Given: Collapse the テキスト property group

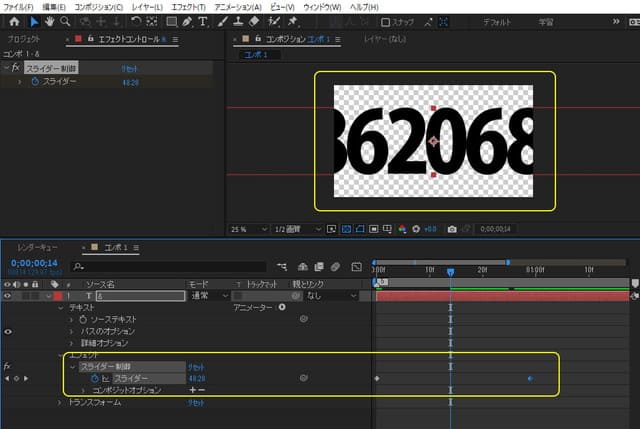Looking at the screenshot, I should pos(61,308).
